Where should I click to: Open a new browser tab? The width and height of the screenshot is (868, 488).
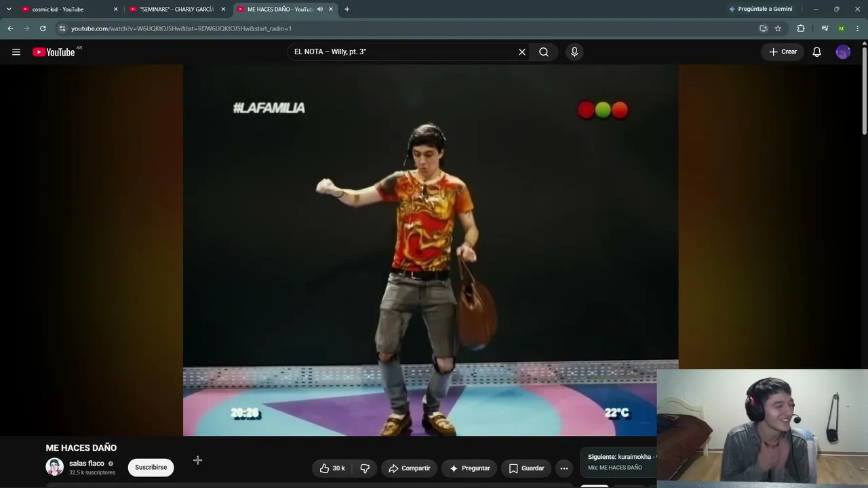tap(347, 9)
